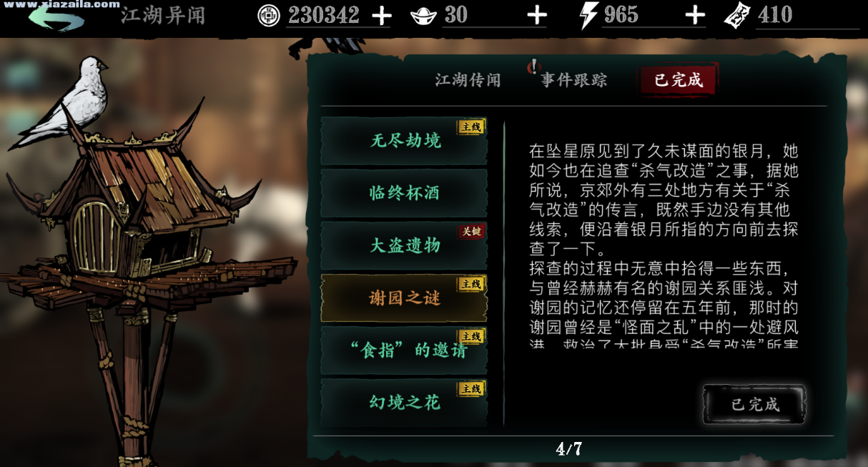Select the 已完成 tab

[679, 79]
